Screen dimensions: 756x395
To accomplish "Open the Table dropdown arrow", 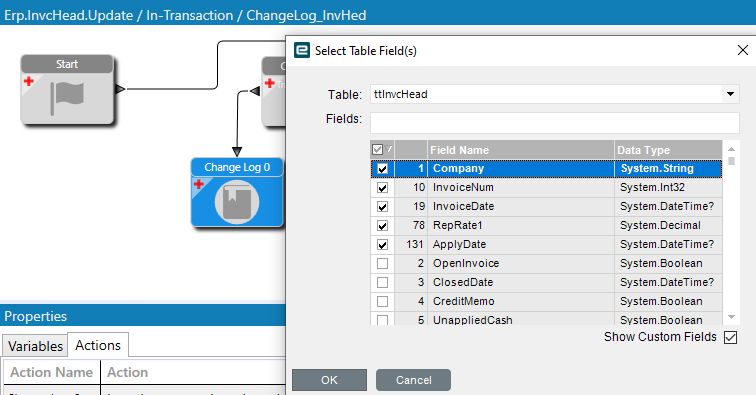I will [x=730, y=94].
